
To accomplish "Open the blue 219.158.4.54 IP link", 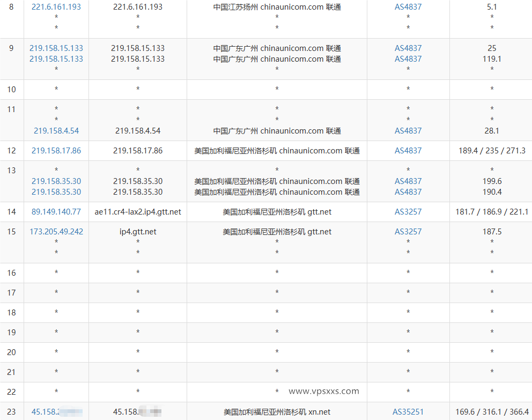I will (56, 131).
